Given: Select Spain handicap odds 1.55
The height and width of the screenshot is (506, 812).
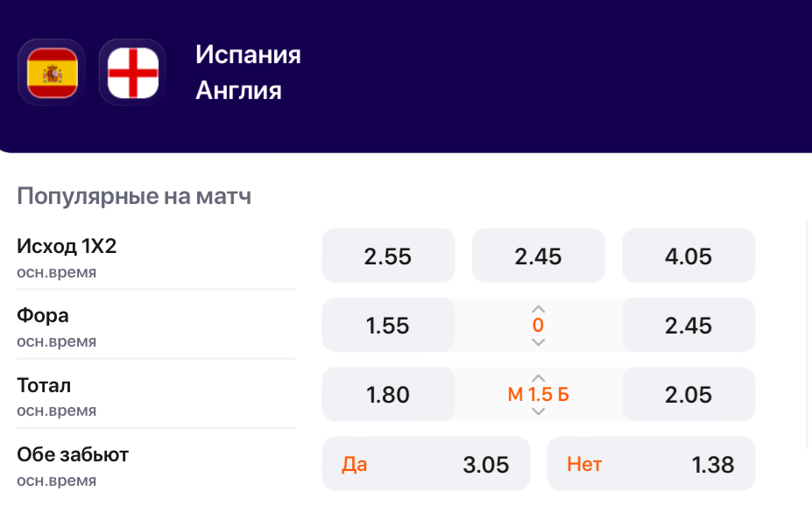Looking at the screenshot, I should pos(388,326).
